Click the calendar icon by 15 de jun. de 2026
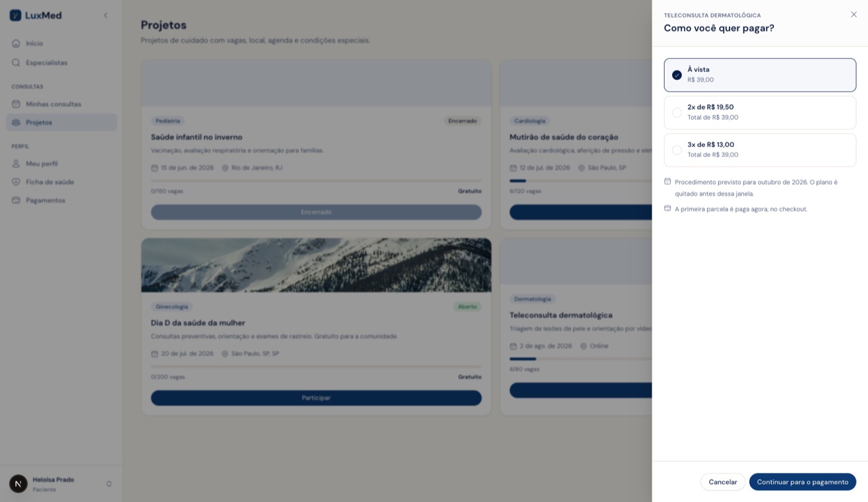Image resolution: width=868 pixels, height=502 pixels. click(x=155, y=167)
